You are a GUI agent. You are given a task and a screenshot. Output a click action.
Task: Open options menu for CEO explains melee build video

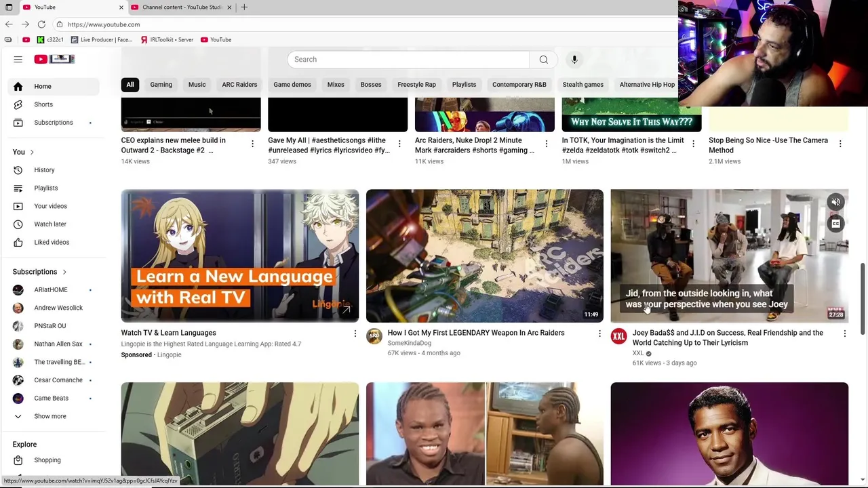coord(252,144)
